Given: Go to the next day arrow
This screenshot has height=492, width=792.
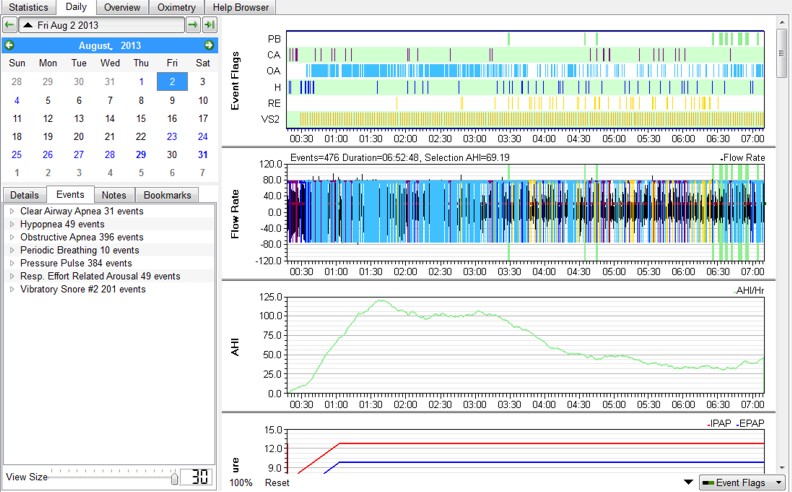Looking at the screenshot, I should tap(193, 24).
